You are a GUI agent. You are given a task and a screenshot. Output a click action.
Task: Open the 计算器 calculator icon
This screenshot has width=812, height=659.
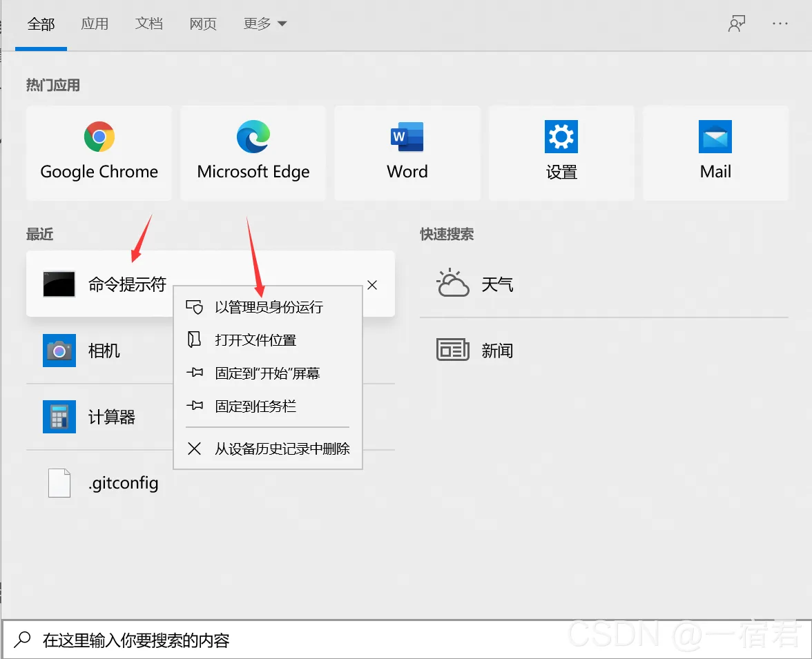click(59, 417)
